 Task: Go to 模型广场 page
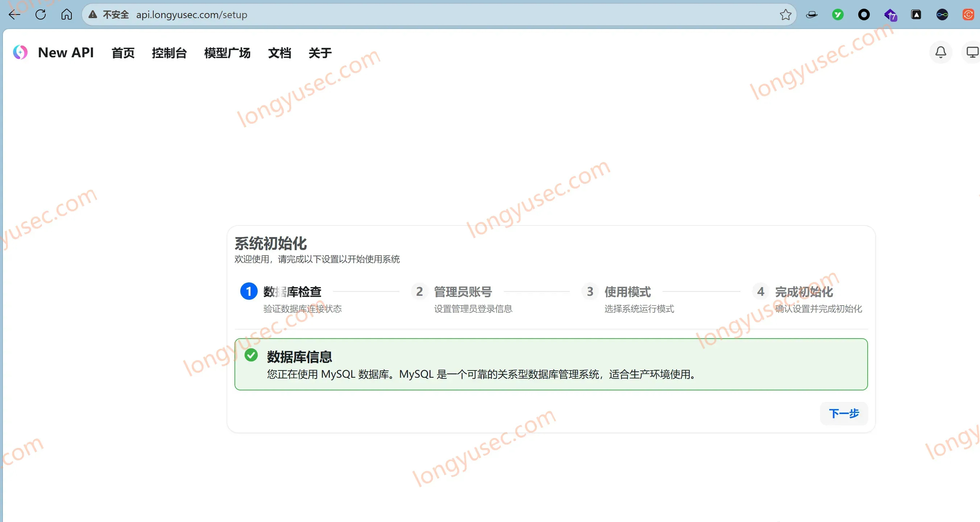click(227, 53)
